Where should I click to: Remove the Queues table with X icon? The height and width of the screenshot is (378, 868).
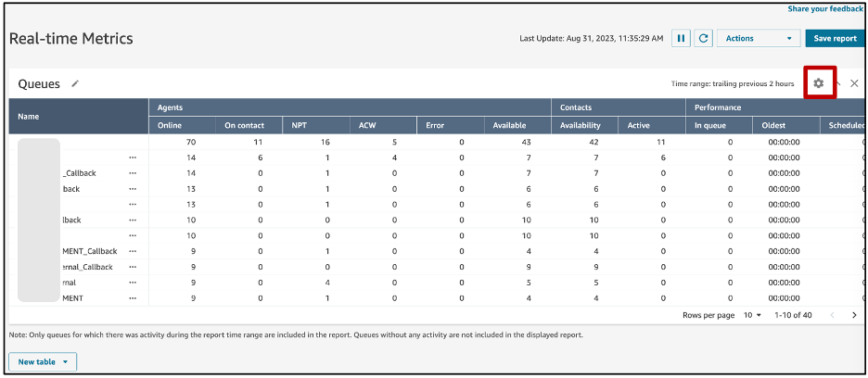(854, 83)
